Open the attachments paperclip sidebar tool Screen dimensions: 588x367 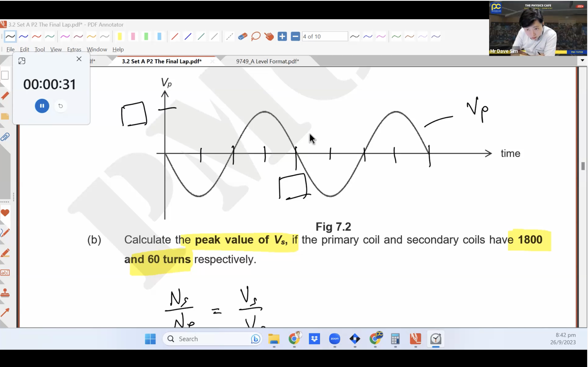pyautogui.click(x=5, y=137)
